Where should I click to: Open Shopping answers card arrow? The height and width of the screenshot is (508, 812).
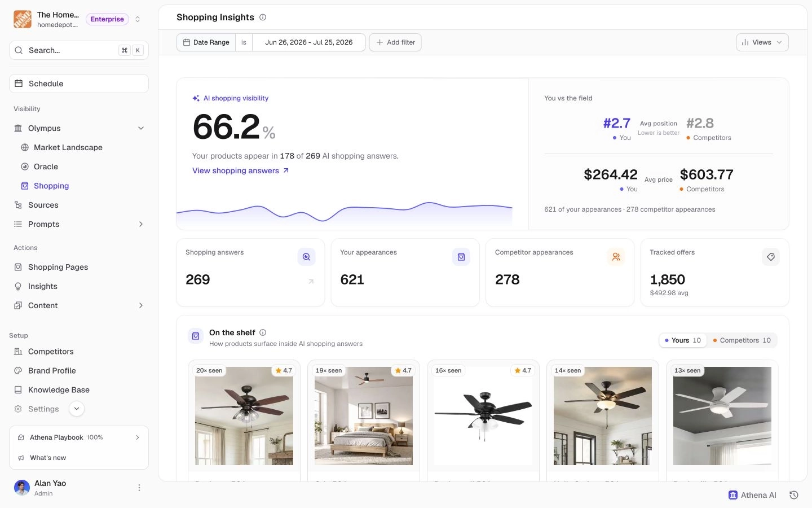(x=311, y=282)
